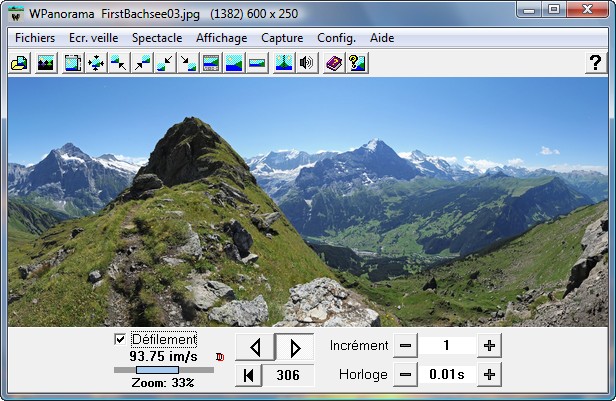Open the Fichiers menu
The height and width of the screenshot is (401, 616).
(x=35, y=38)
